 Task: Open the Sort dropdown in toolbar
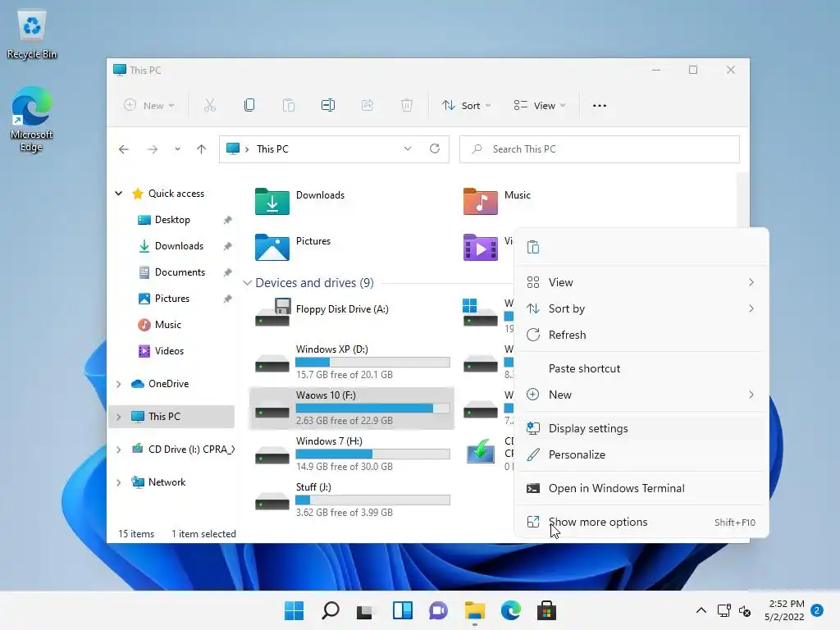click(466, 106)
